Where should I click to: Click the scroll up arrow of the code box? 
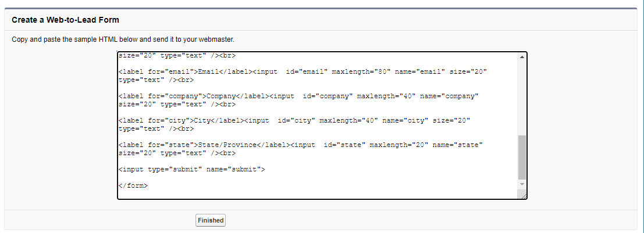522,57
